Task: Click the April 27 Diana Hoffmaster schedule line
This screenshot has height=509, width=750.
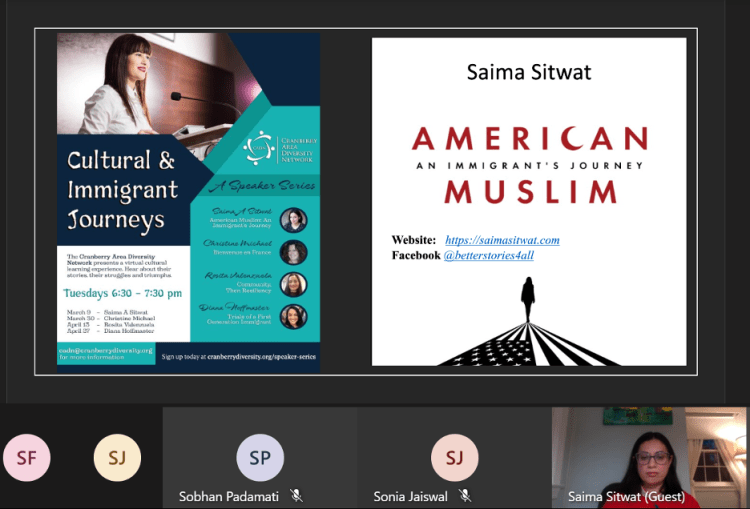Action: coord(110,331)
